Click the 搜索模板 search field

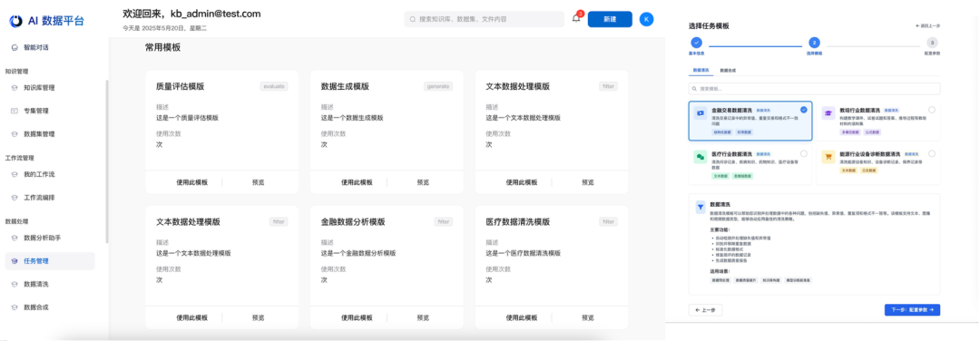(x=814, y=89)
